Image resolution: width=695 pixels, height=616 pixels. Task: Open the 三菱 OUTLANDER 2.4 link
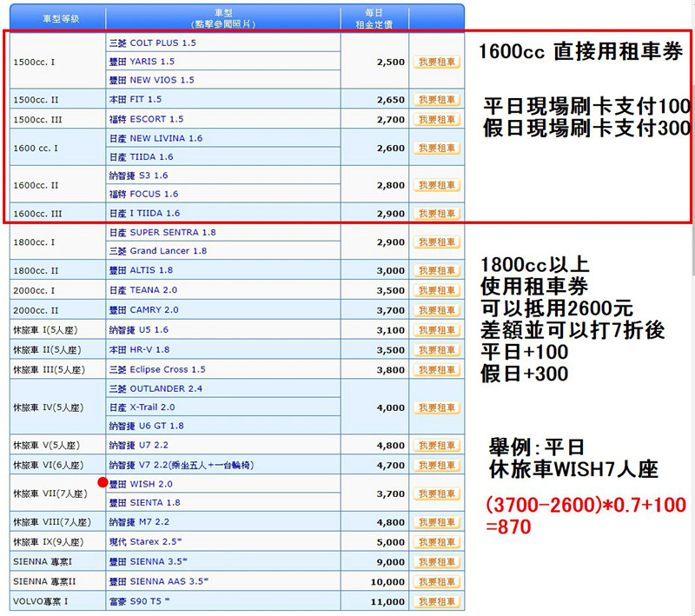(156, 388)
